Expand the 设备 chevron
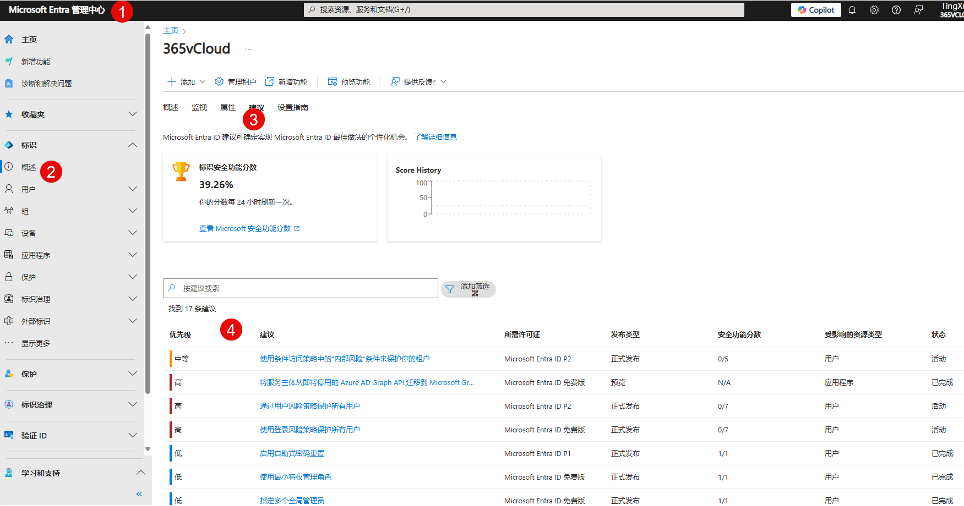 click(x=132, y=233)
